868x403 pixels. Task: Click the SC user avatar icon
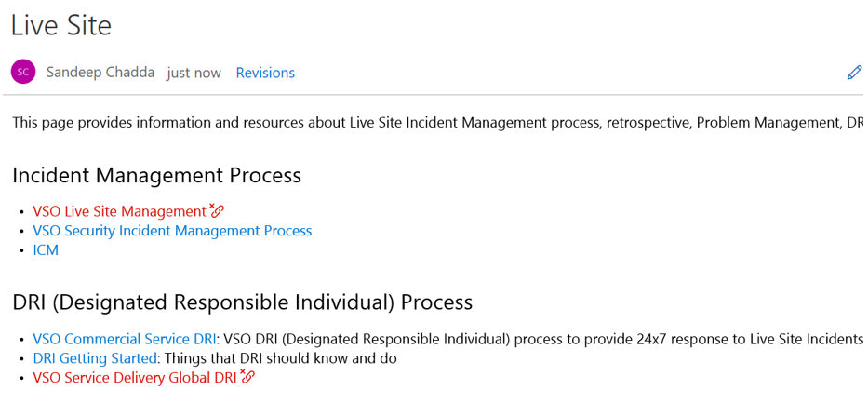tap(23, 72)
